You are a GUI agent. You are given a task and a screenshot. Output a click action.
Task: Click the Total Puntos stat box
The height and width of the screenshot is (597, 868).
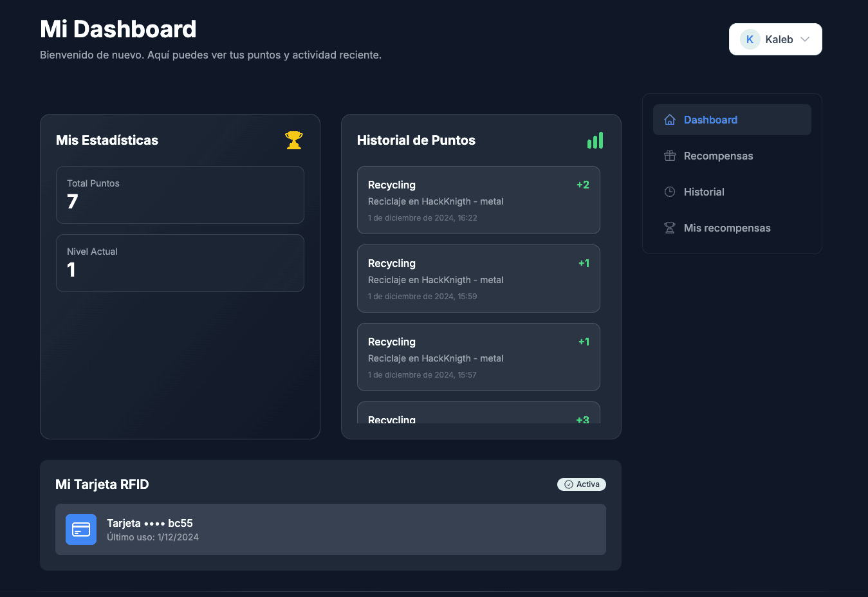pyautogui.click(x=180, y=195)
